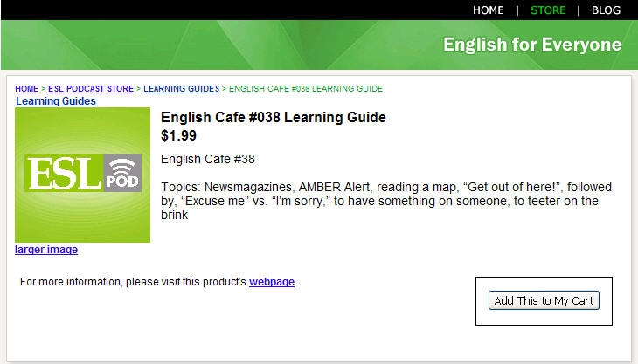Click the Topics description paragraph
The height and width of the screenshot is (364, 638).
[386, 201]
